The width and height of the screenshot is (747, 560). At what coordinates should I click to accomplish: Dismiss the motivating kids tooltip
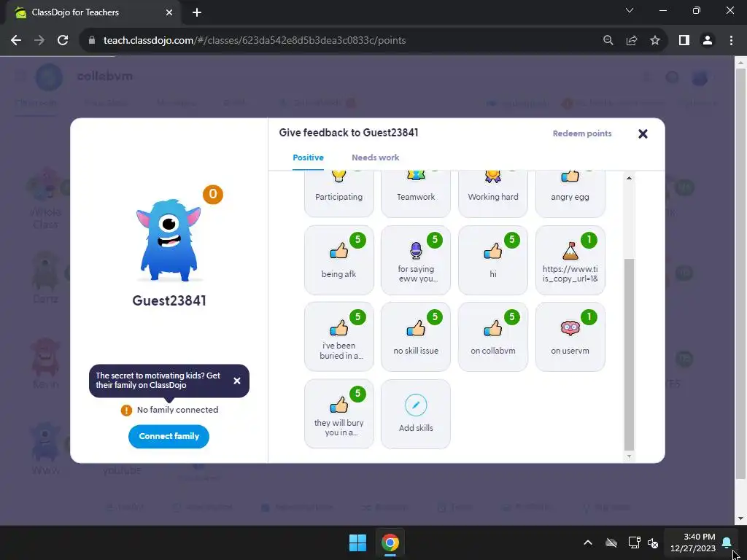(237, 381)
